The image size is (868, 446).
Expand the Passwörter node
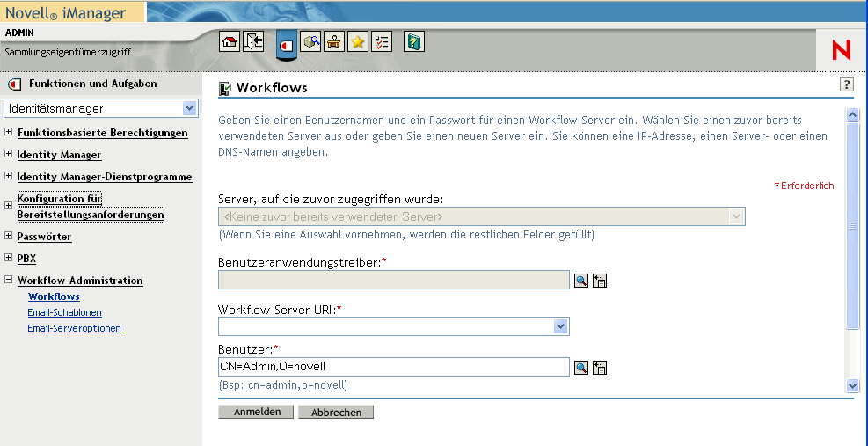point(8,236)
